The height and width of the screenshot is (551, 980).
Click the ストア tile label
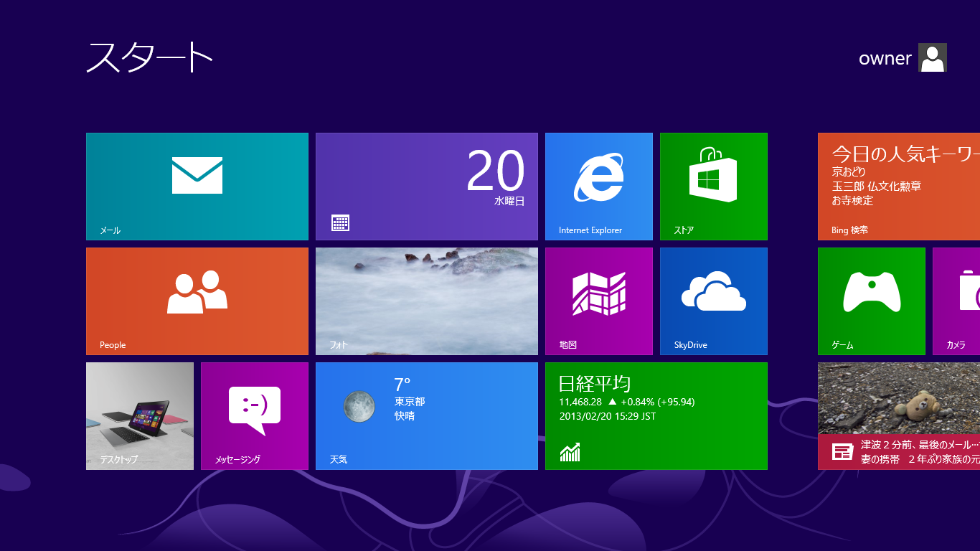[x=684, y=230]
